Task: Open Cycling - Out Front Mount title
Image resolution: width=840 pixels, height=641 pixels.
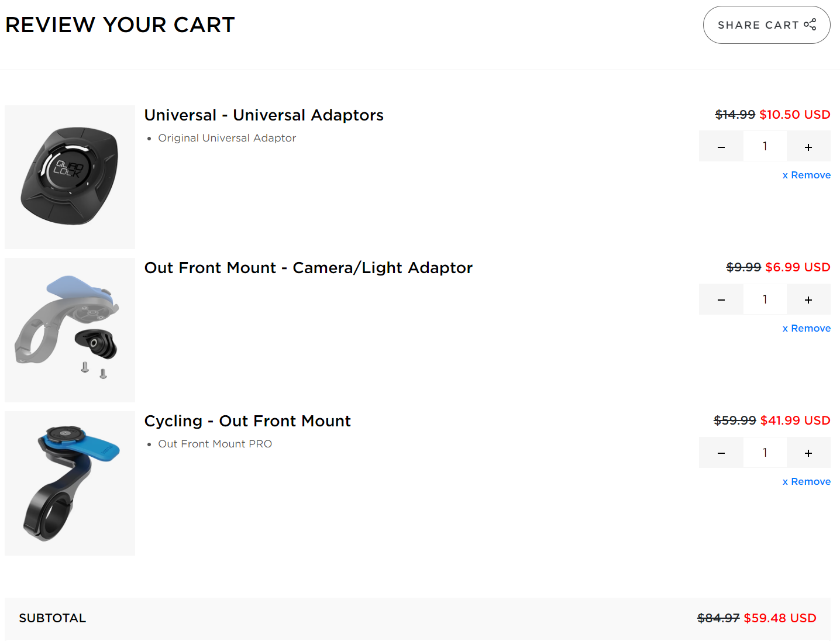Action: point(247,421)
